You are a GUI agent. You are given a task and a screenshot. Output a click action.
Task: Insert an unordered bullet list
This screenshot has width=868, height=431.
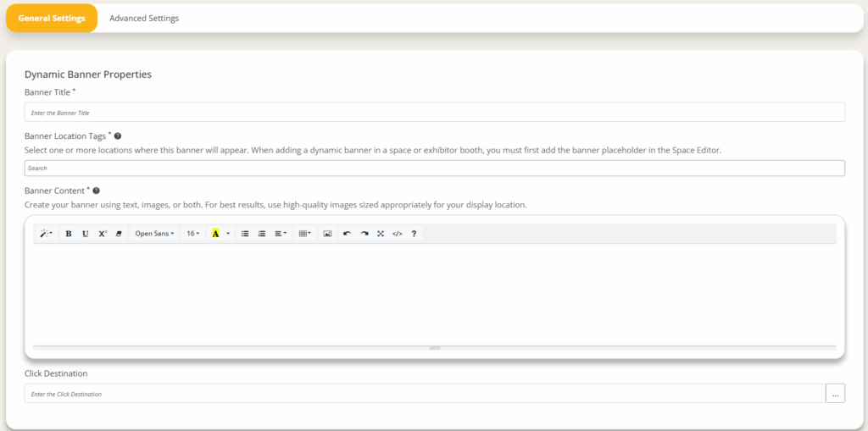(245, 234)
